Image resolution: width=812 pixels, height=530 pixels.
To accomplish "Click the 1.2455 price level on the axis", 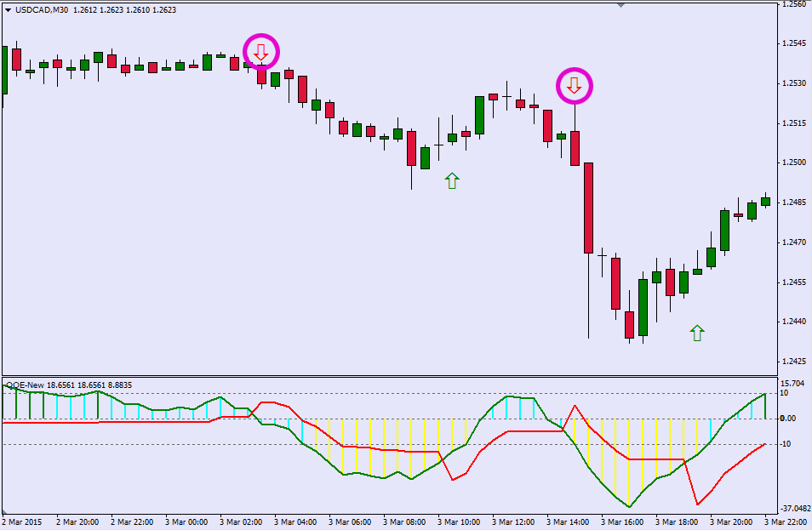I will pyautogui.click(x=794, y=282).
